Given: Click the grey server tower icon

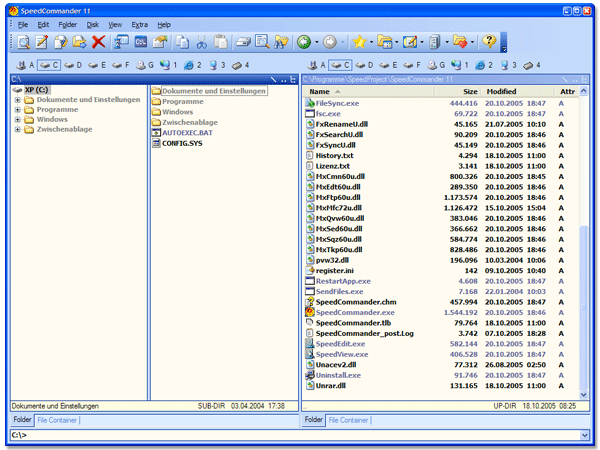Looking at the screenshot, I should (435, 42).
